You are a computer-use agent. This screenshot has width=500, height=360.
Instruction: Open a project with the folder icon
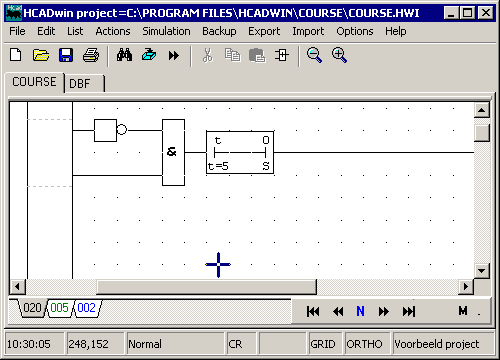click(x=41, y=55)
